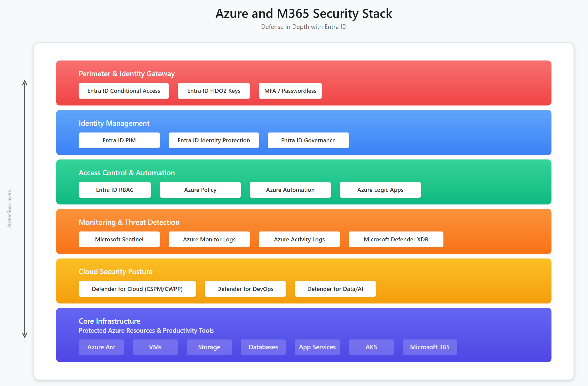Viewport: 588px width, 386px height.
Task: Click the Microsoft Sentinel box
Action: pyautogui.click(x=119, y=239)
